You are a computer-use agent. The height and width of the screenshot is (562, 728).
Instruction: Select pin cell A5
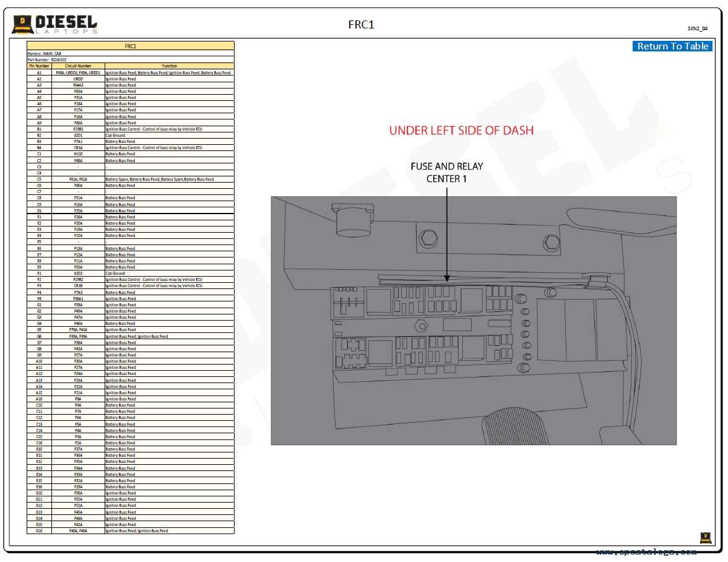pyautogui.click(x=39, y=97)
